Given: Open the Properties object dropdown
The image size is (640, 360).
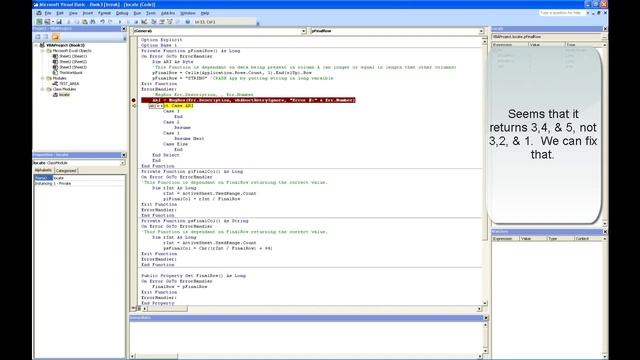Looking at the screenshot, I should [x=122, y=163].
